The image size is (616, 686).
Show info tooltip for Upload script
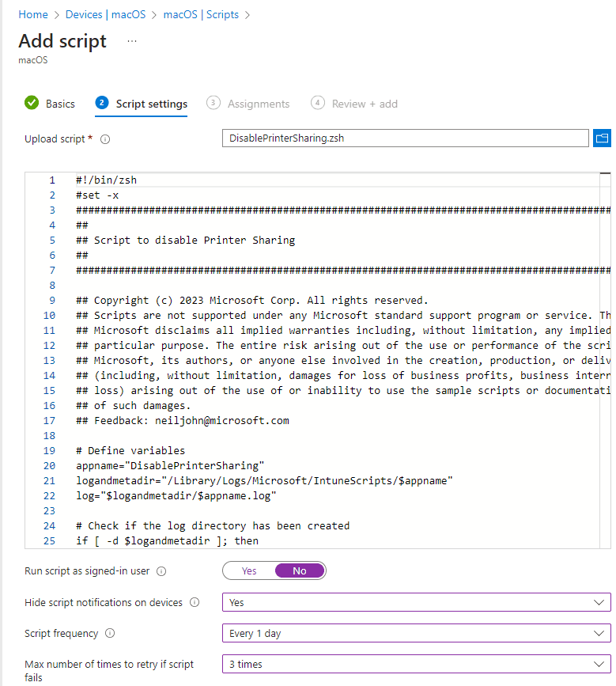click(105, 139)
